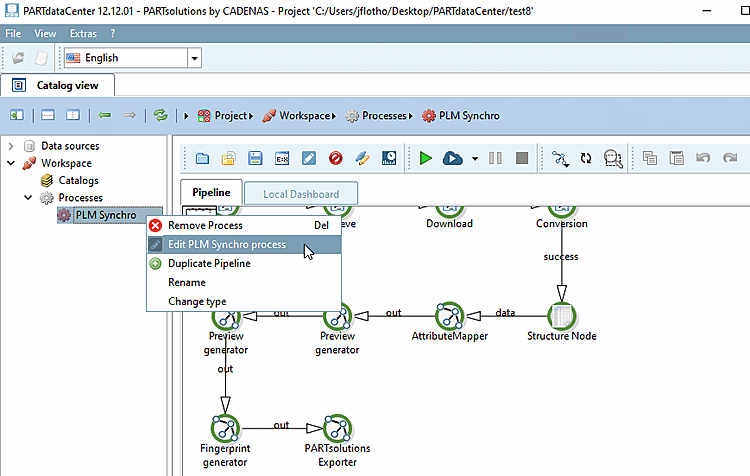Click the circular arrows refresh icon in pipeline toolbar

coord(586,158)
